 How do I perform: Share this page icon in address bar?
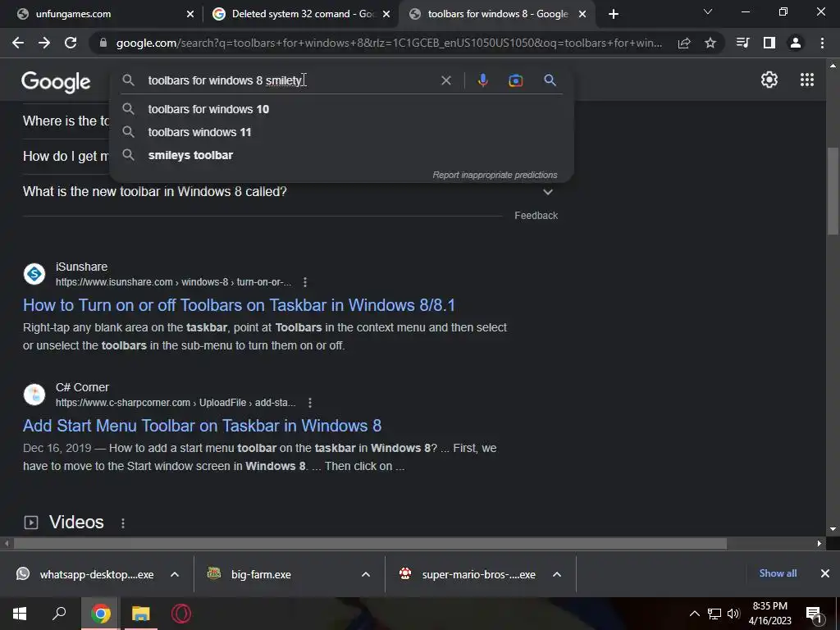click(x=684, y=43)
